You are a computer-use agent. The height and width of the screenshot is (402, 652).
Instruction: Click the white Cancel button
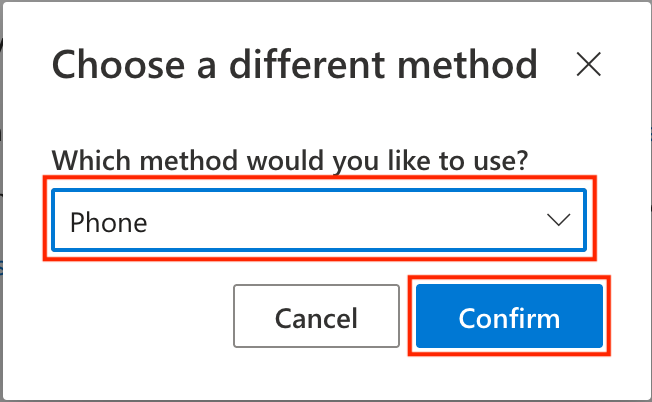tap(316, 316)
